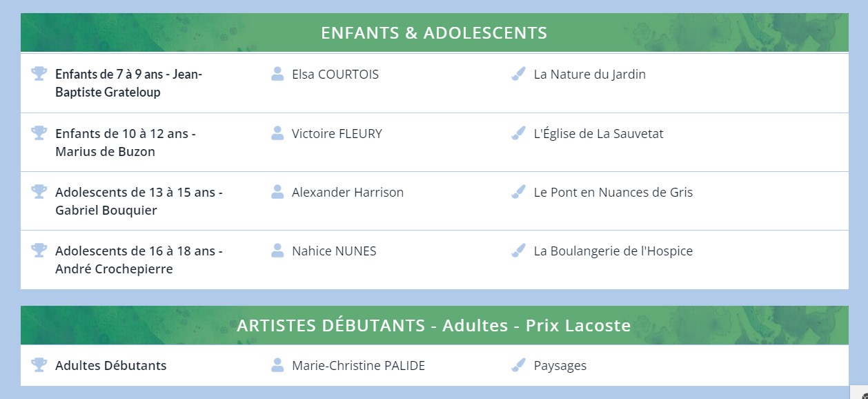Screen dimensions: 868x399
Task: Select the Adolescents de 16 à 18 ans category
Action: coord(138,260)
